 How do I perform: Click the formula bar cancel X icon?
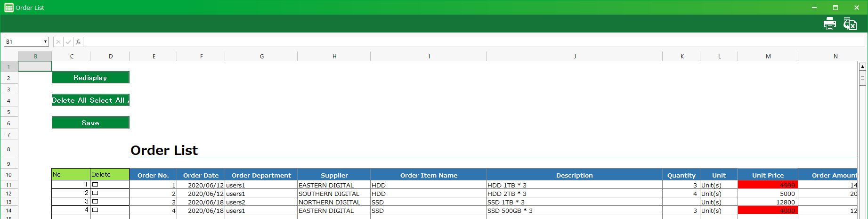point(58,42)
